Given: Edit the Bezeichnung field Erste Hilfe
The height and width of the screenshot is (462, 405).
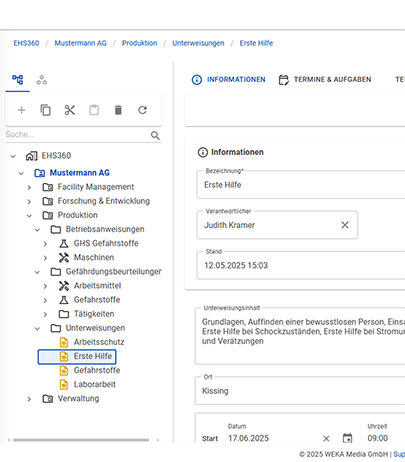Looking at the screenshot, I should (x=301, y=185).
